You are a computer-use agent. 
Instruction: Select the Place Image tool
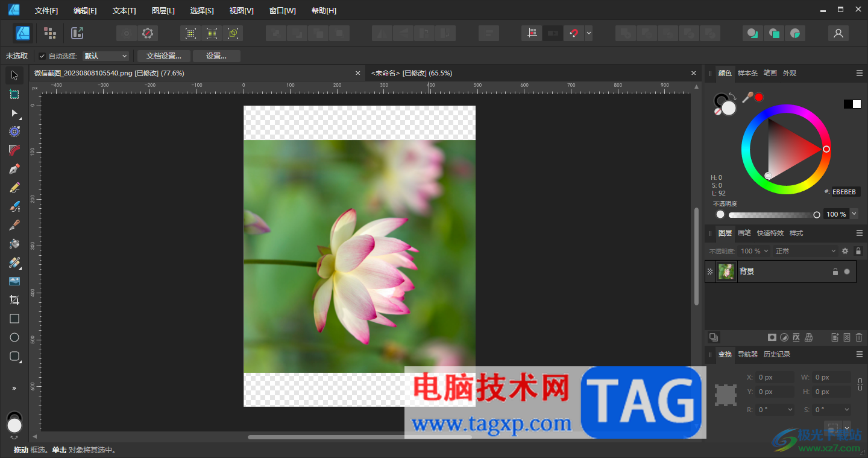14,281
